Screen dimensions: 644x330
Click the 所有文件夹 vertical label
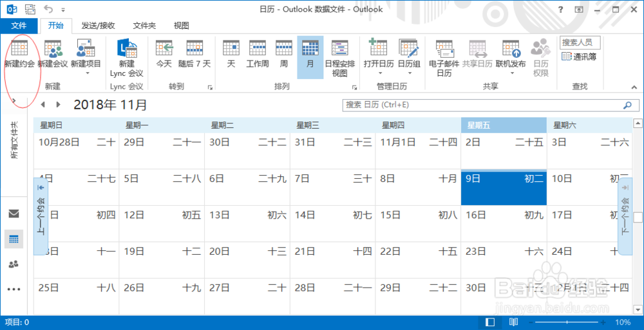tap(14, 140)
